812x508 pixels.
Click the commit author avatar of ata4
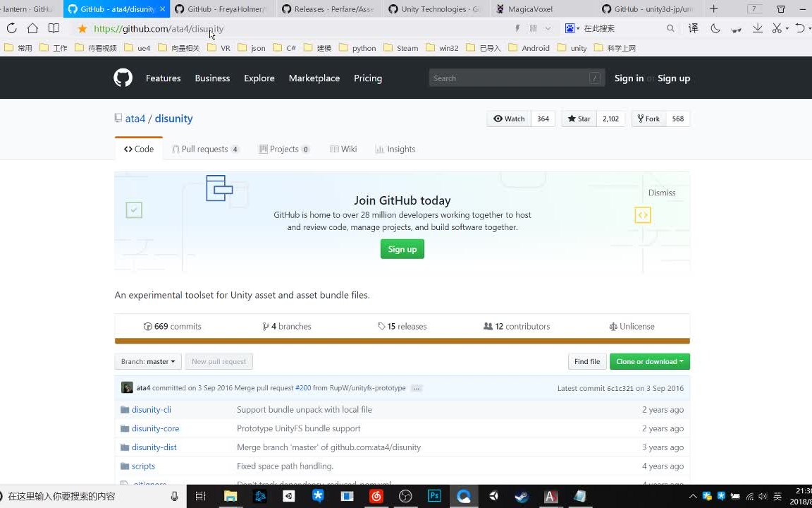127,388
